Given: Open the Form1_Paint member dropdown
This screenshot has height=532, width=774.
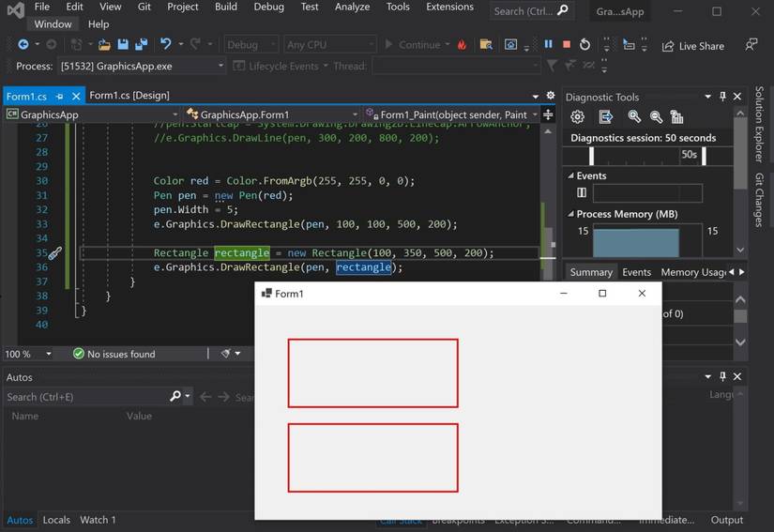Looking at the screenshot, I should point(451,115).
